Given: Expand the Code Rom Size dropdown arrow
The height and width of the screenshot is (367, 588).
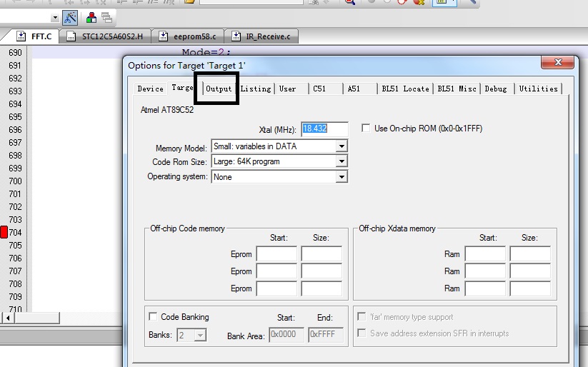Looking at the screenshot, I should coord(342,161).
